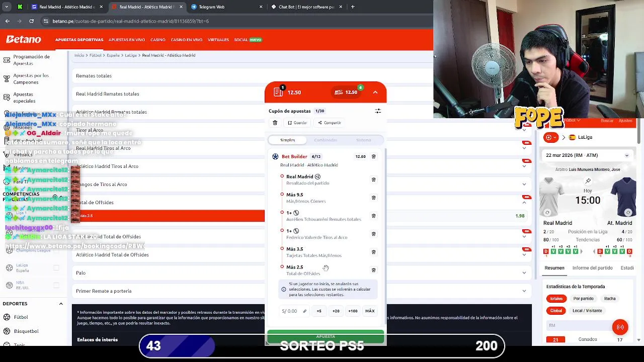Open the match date dropdown 22 mar 2026
This screenshot has height=362, width=644.
click(587, 155)
